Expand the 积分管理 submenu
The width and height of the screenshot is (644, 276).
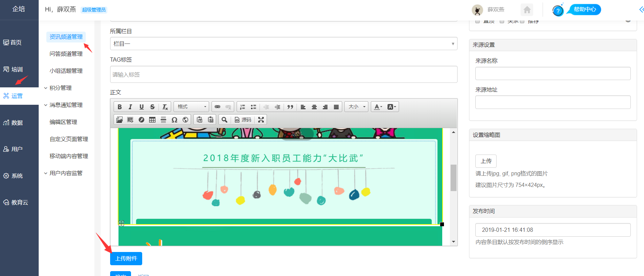[60, 88]
